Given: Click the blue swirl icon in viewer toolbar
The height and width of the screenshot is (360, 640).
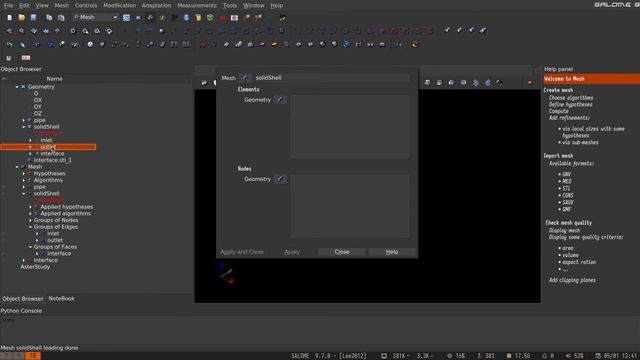Looking at the screenshot, I should pyautogui.click(x=476, y=82).
